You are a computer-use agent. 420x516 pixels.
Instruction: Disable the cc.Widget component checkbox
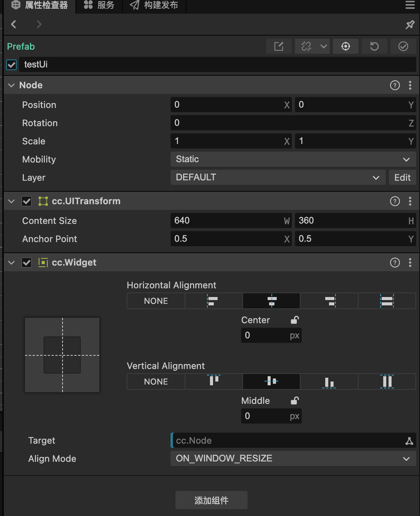point(27,263)
